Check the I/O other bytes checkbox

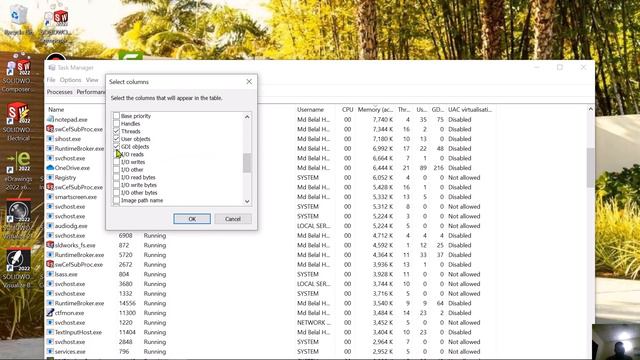[x=116, y=193]
